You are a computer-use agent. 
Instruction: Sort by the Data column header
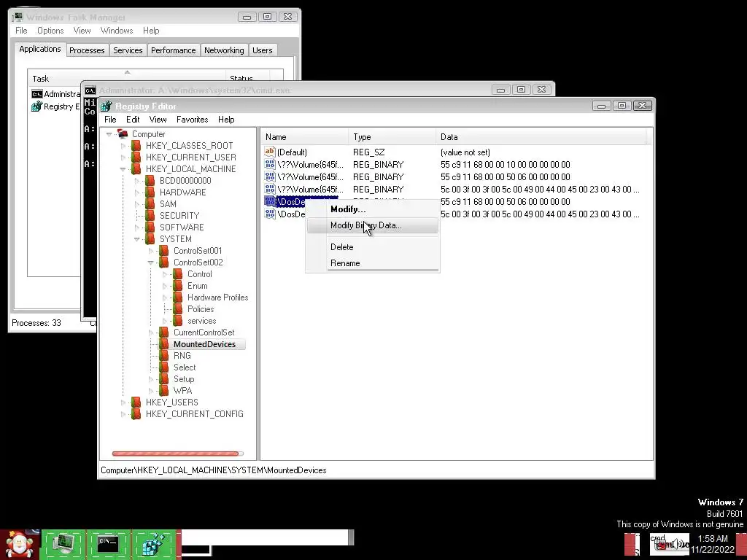(541, 136)
